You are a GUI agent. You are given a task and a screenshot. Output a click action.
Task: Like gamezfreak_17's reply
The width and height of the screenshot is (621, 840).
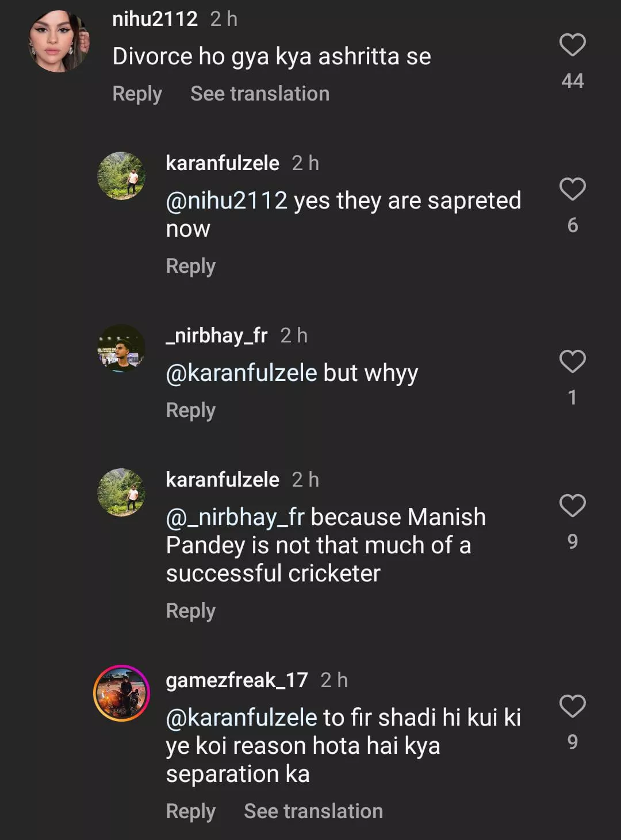[572, 707]
